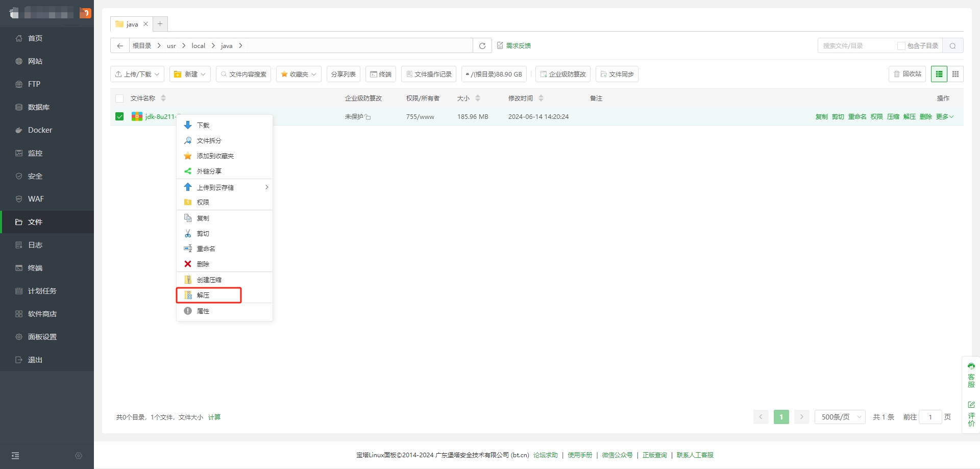Image resolution: width=980 pixels, height=469 pixels.
Task: Click the search magnifier icon
Action: coord(952,46)
